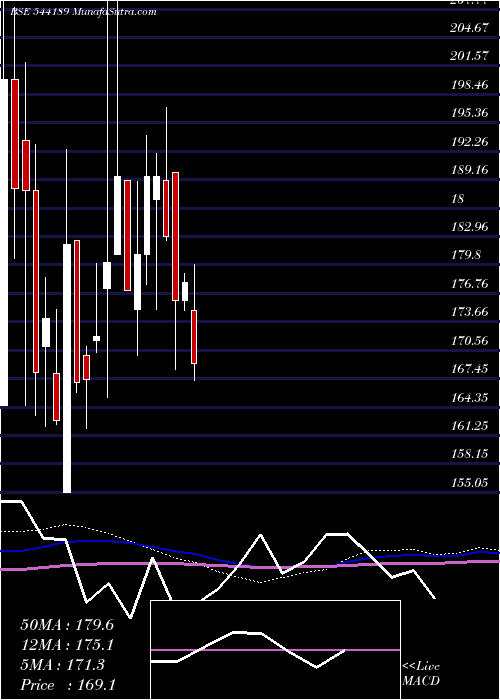500x700 pixels.
Task: Click the <<Live MACD label
Action: coord(421,674)
